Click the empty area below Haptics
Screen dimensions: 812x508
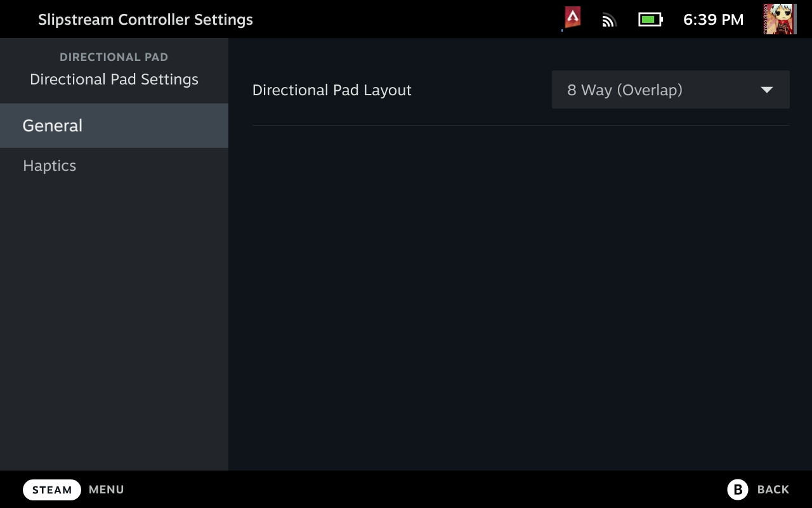tap(114, 317)
